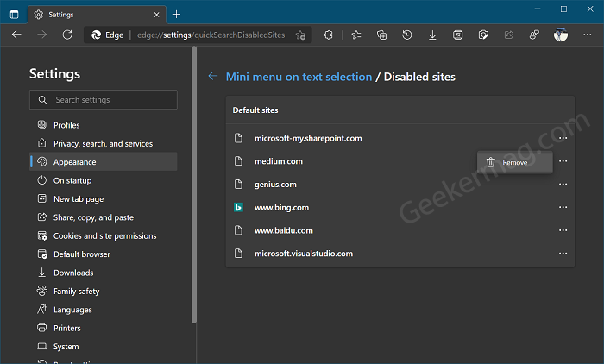Close the Settings tab
The height and width of the screenshot is (364, 604).
point(156,15)
